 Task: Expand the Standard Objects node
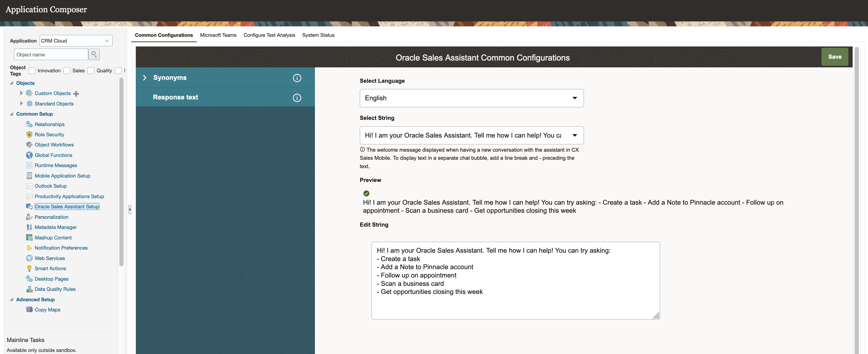tap(21, 103)
